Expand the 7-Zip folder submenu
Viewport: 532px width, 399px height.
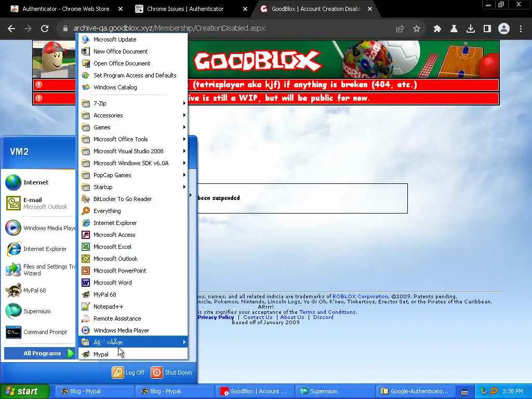coord(133,103)
